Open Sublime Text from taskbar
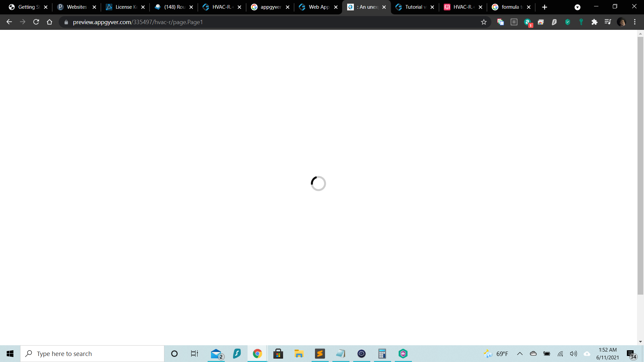Image resolution: width=644 pixels, height=362 pixels. (x=320, y=354)
